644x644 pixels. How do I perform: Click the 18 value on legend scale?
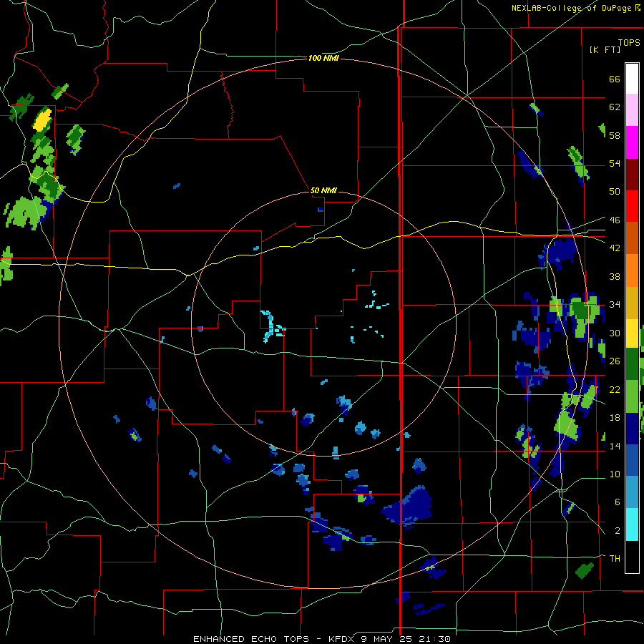coord(615,418)
